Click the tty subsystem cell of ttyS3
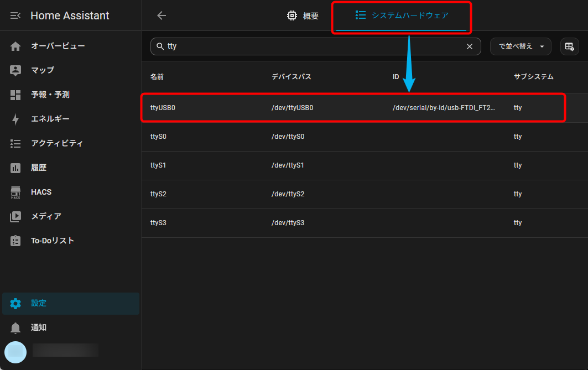This screenshot has height=370, width=588. (518, 223)
